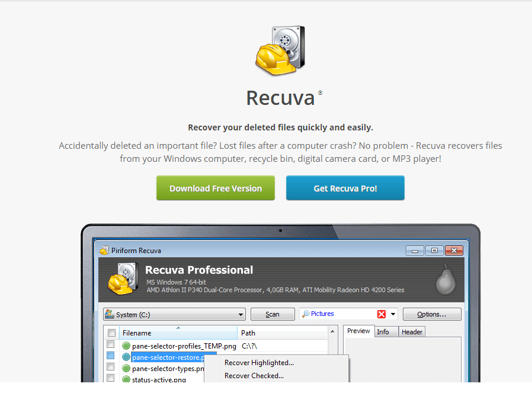This screenshot has height=393, width=532.
Task: Click green status dot of pane-selector-types
Action: (x=126, y=368)
